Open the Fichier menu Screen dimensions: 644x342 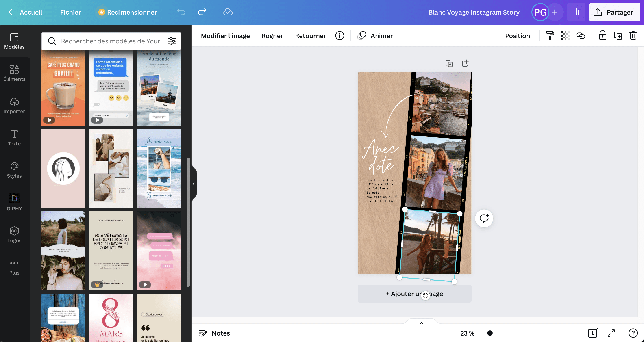(70, 12)
